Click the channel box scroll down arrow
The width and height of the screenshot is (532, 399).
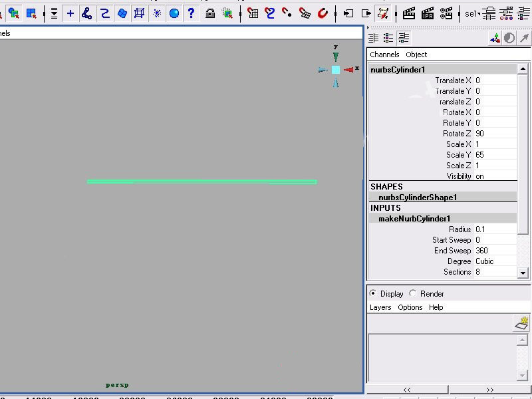(523, 273)
